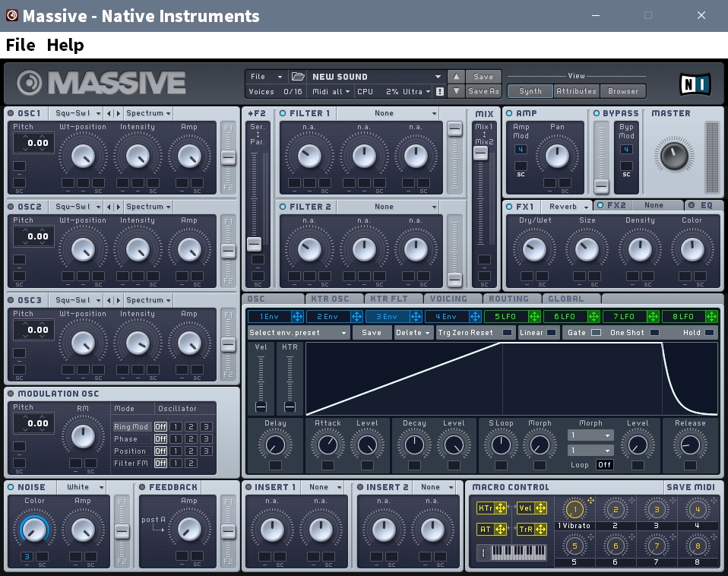The height and width of the screenshot is (576, 728).
Task: Select previous OSC2 wavetable arrow
Action: 109,207
